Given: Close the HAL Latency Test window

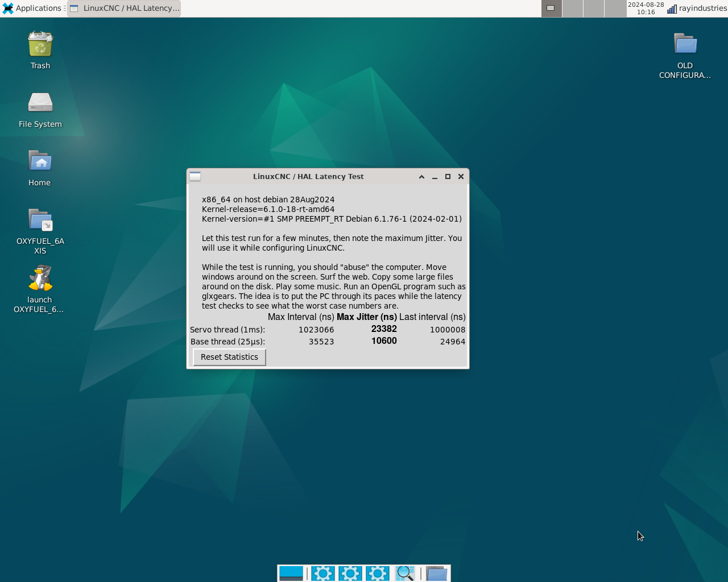Looking at the screenshot, I should (x=461, y=177).
